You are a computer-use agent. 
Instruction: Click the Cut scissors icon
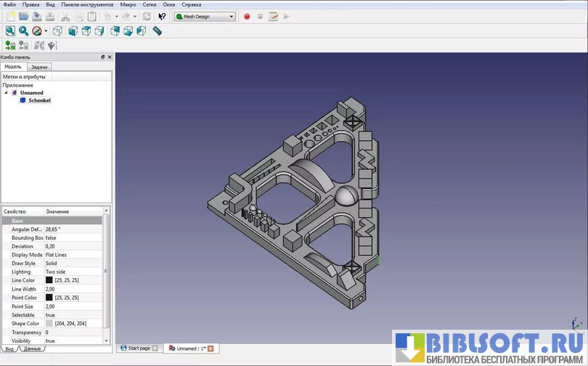click(x=65, y=16)
